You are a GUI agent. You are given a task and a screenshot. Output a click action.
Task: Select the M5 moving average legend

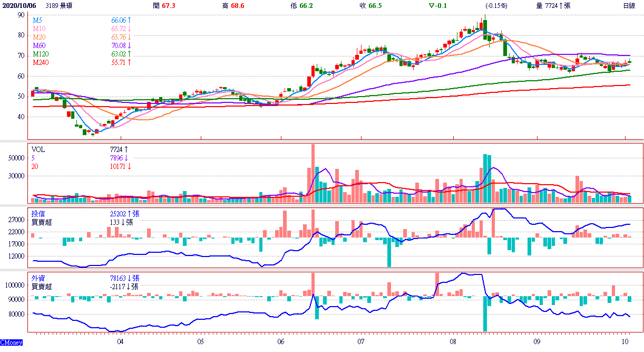tap(38, 19)
